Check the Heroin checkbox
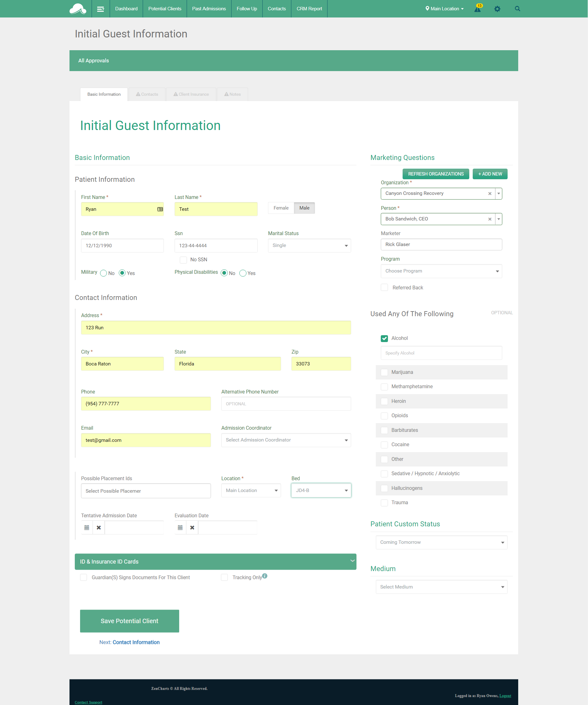 pos(385,402)
